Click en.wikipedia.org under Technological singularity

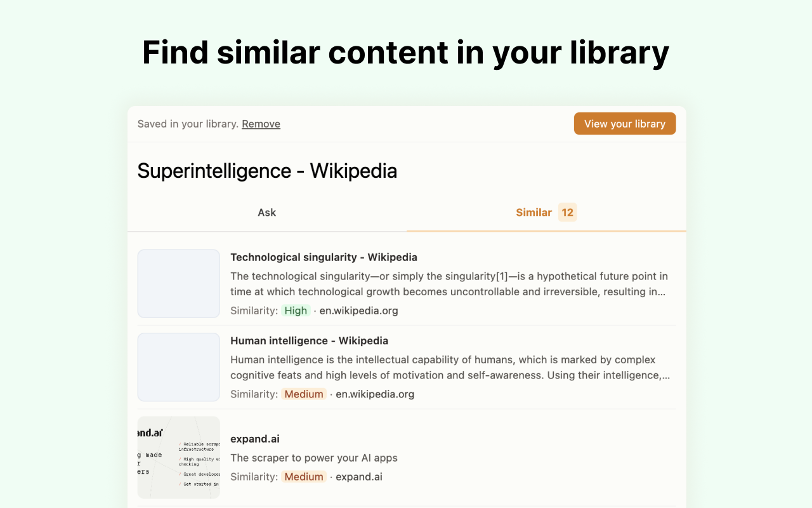click(359, 311)
